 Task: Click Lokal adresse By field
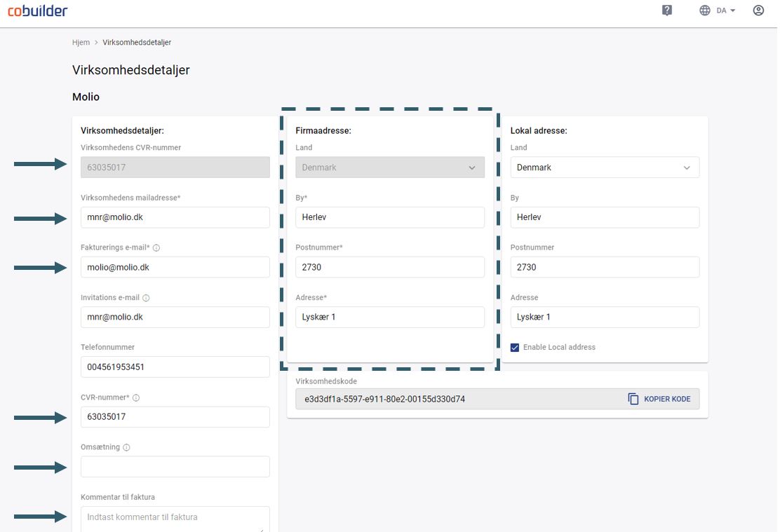(605, 217)
